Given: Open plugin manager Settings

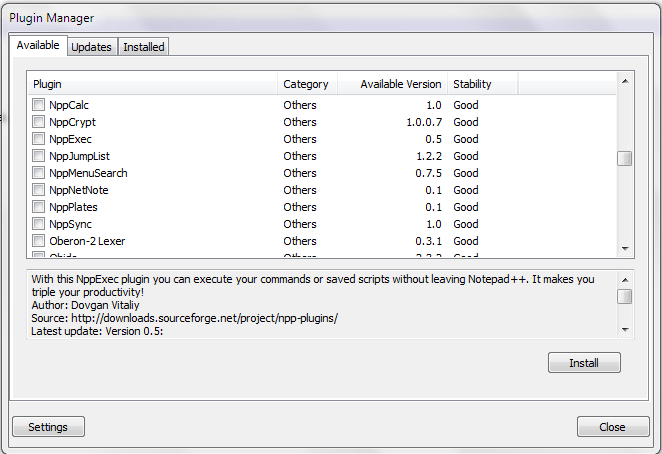Looking at the screenshot, I should [x=48, y=427].
